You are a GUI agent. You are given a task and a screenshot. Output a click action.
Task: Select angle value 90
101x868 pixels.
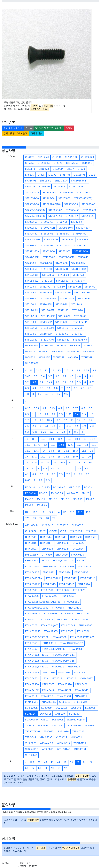click(52, 768)
